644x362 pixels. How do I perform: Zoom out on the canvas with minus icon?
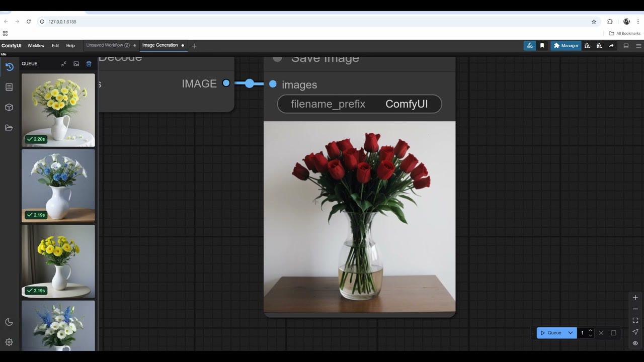click(x=635, y=309)
